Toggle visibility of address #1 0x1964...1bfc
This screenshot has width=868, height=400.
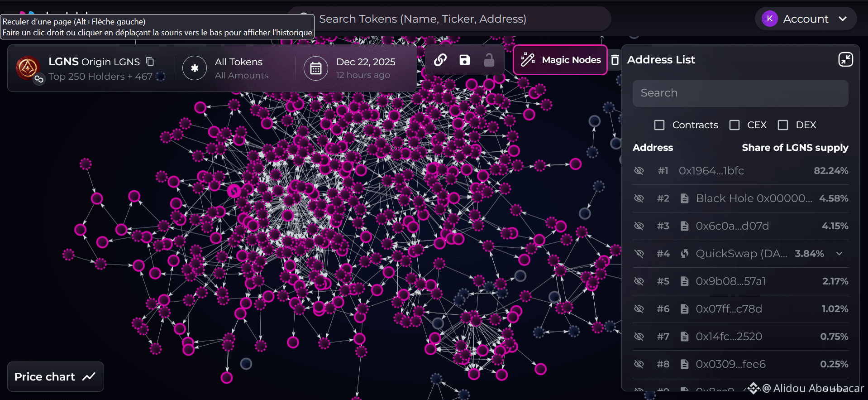tap(639, 171)
